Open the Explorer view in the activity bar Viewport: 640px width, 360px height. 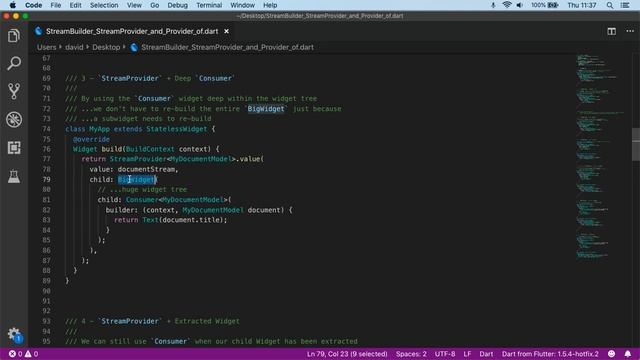click(x=14, y=36)
